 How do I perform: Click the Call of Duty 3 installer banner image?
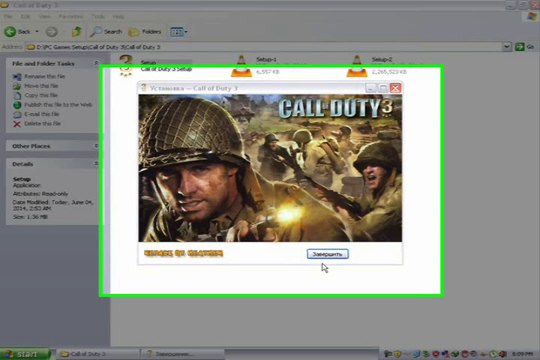(270, 168)
